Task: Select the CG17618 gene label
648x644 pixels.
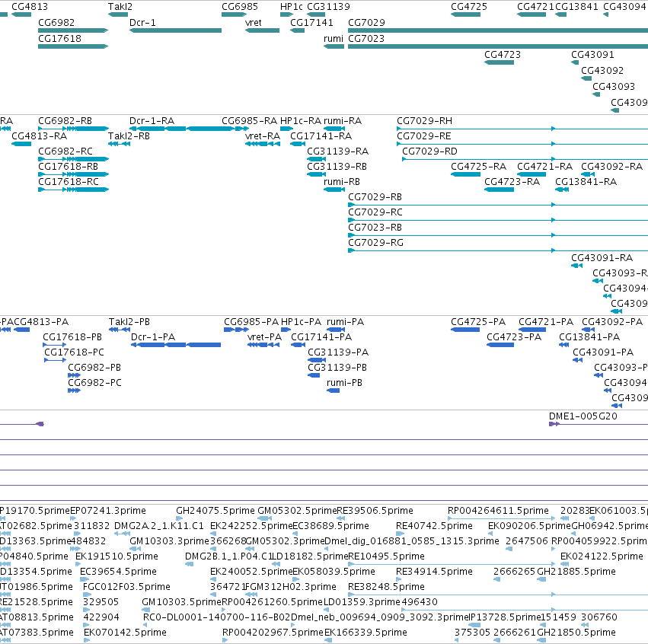Action: [x=59, y=39]
